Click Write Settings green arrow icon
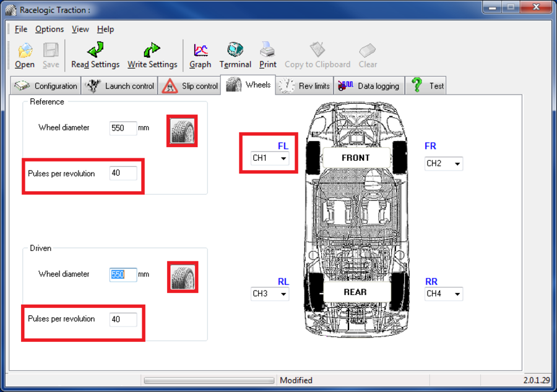This screenshot has height=392, width=557. click(152, 49)
